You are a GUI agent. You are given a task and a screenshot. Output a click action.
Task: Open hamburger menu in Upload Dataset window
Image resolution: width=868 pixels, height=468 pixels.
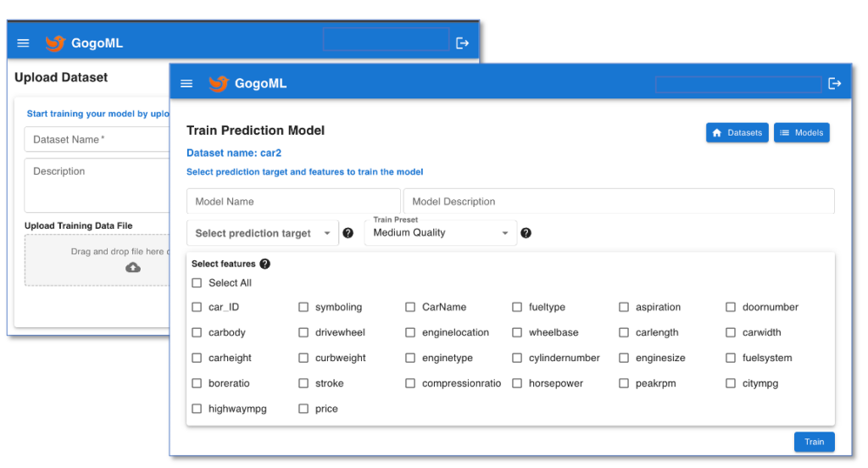click(x=23, y=43)
